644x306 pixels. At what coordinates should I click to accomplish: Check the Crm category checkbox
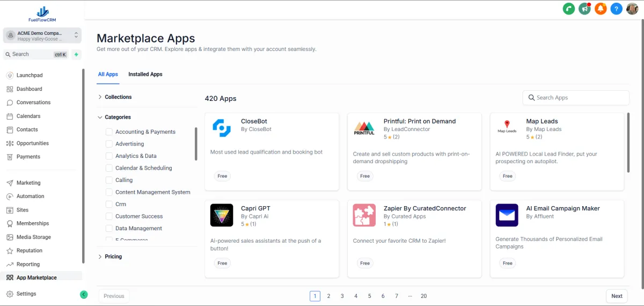pos(109,204)
